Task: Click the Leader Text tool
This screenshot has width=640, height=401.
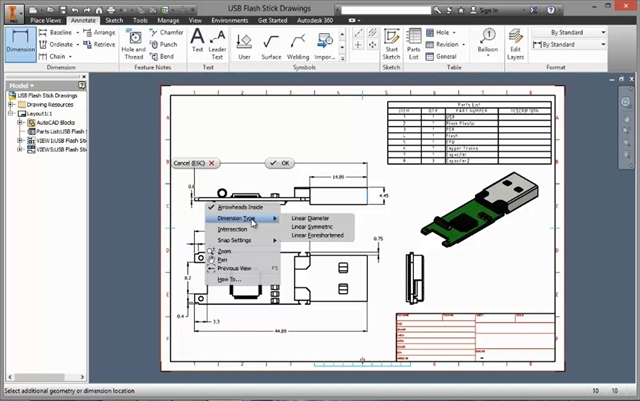Action: pos(217,45)
